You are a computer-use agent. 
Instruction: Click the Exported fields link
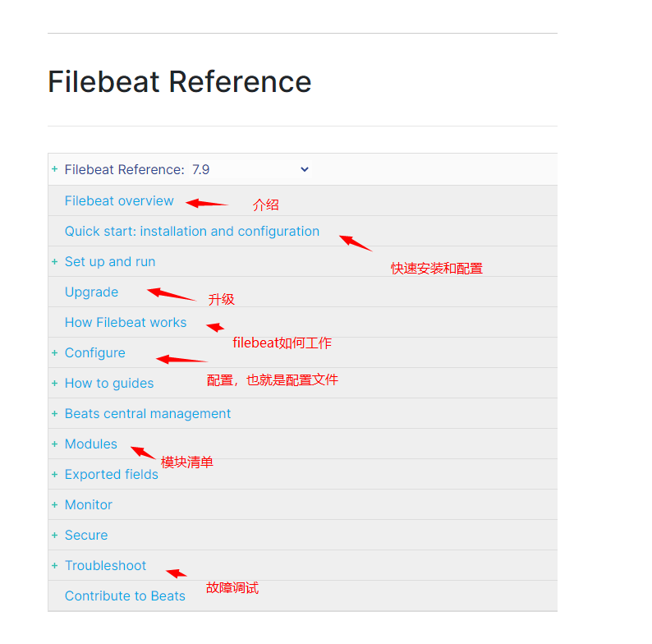[x=112, y=475]
